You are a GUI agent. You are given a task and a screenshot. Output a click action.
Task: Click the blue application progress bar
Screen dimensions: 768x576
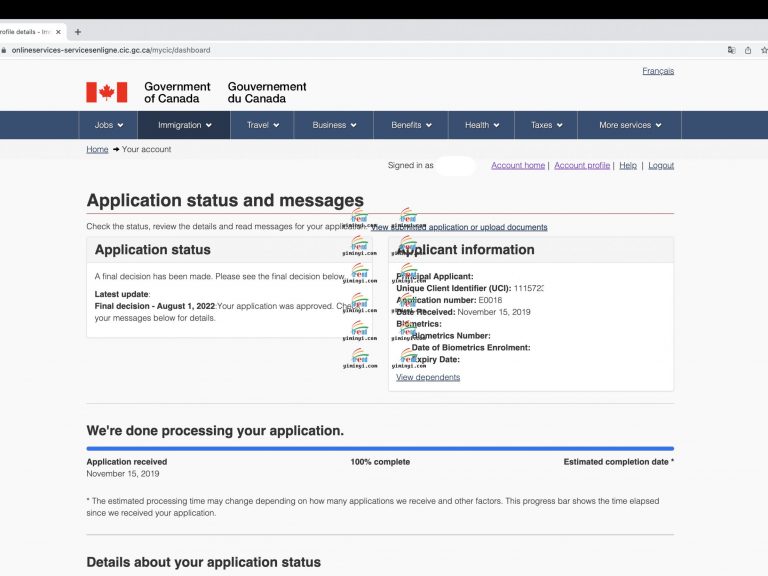click(380, 449)
